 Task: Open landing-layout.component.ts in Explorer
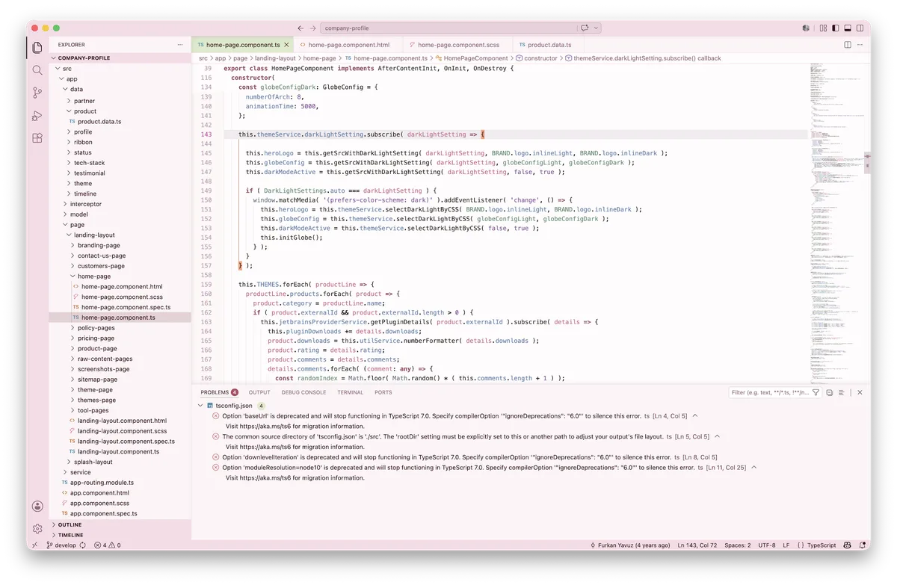[x=118, y=451]
